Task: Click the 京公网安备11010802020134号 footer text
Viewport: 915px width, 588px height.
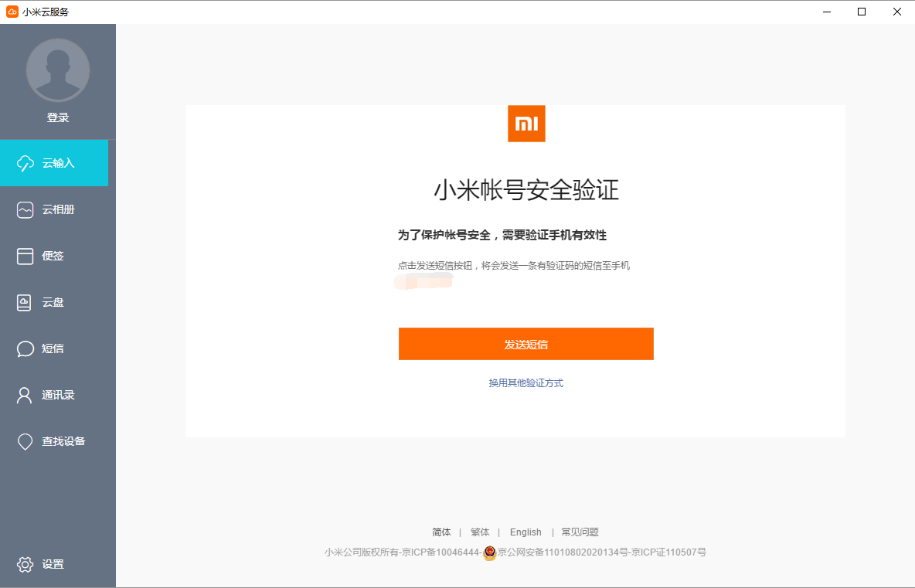Action: (x=563, y=552)
